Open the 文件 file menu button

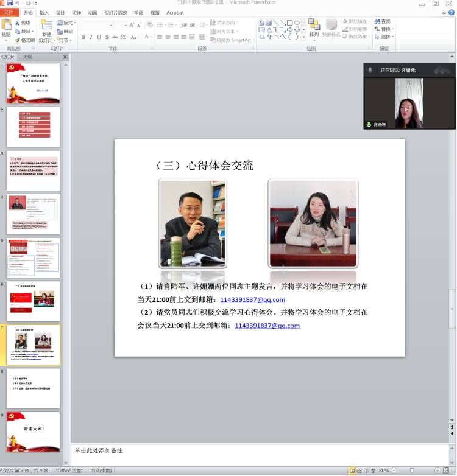tap(9, 12)
